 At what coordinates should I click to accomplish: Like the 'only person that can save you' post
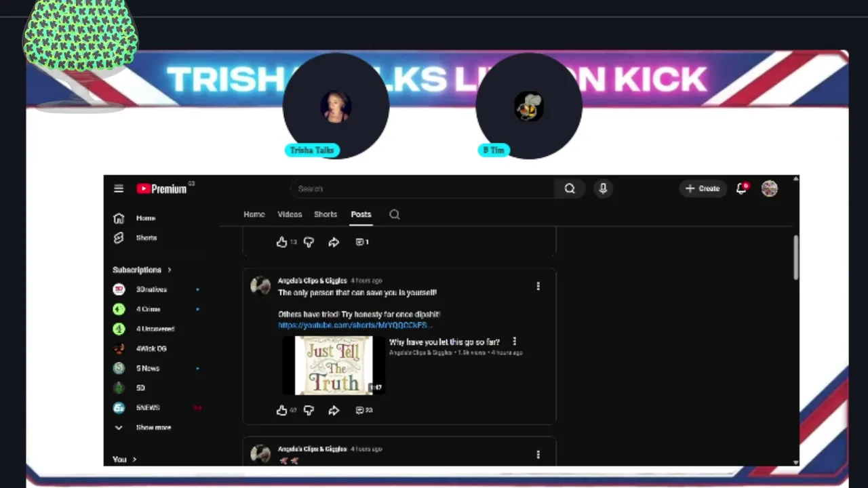click(281, 410)
